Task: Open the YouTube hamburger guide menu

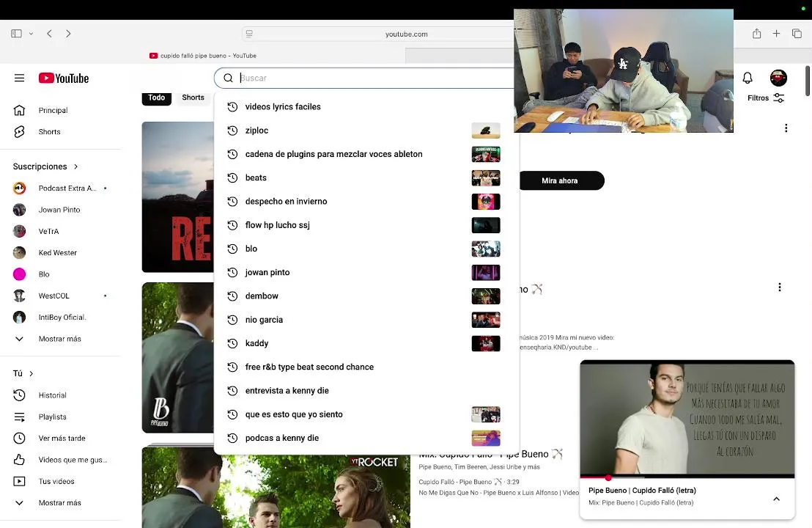Action: click(x=19, y=78)
